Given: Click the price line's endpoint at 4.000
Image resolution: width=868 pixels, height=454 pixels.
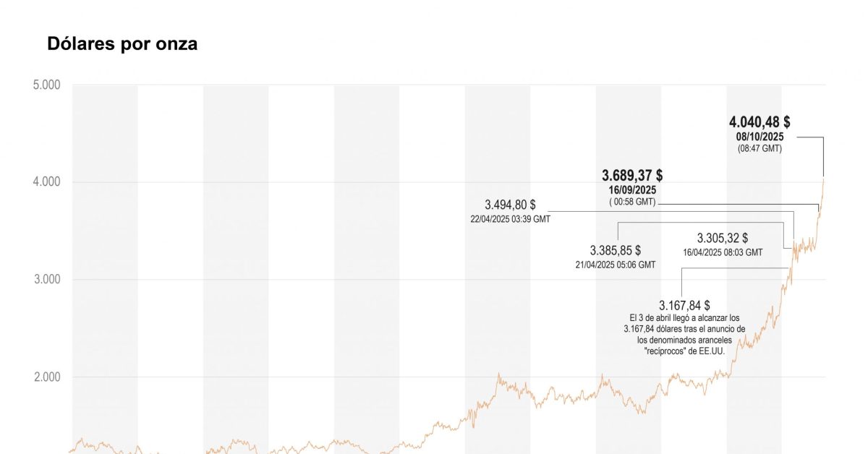Looking at the screenshot, I should (x=824, y=178).
